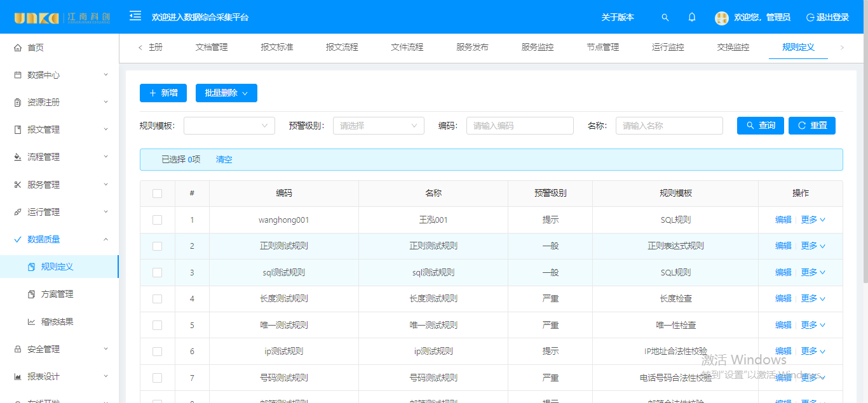This screenshot has width=868, height=403.
Task: Switch to the 服务监控 tab
Action: pos(537,47)
